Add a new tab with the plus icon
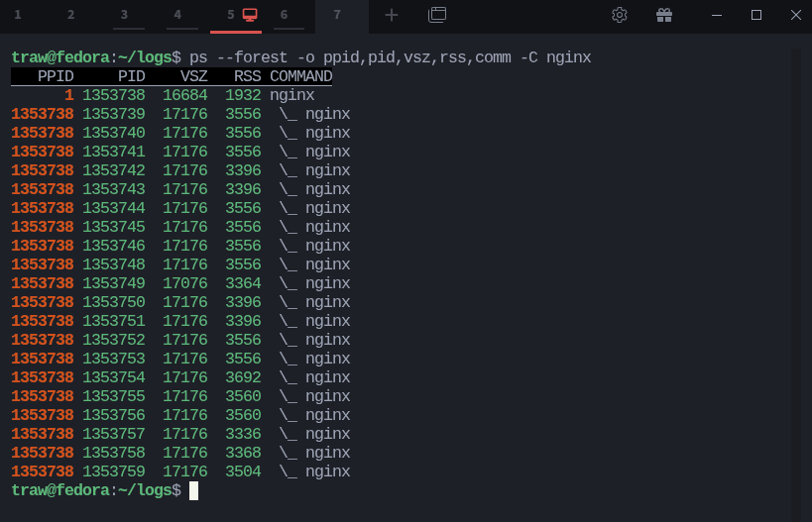812x522 pixels. pos(392,15)
